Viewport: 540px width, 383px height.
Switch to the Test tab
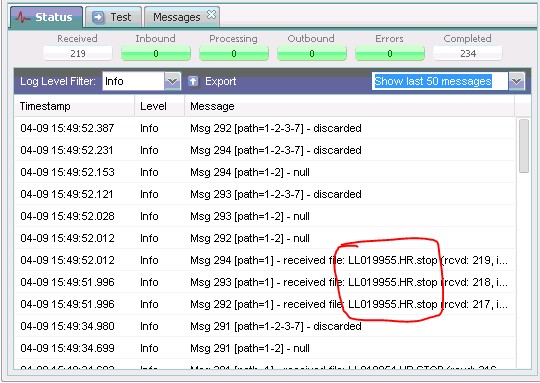click(113, 17)
